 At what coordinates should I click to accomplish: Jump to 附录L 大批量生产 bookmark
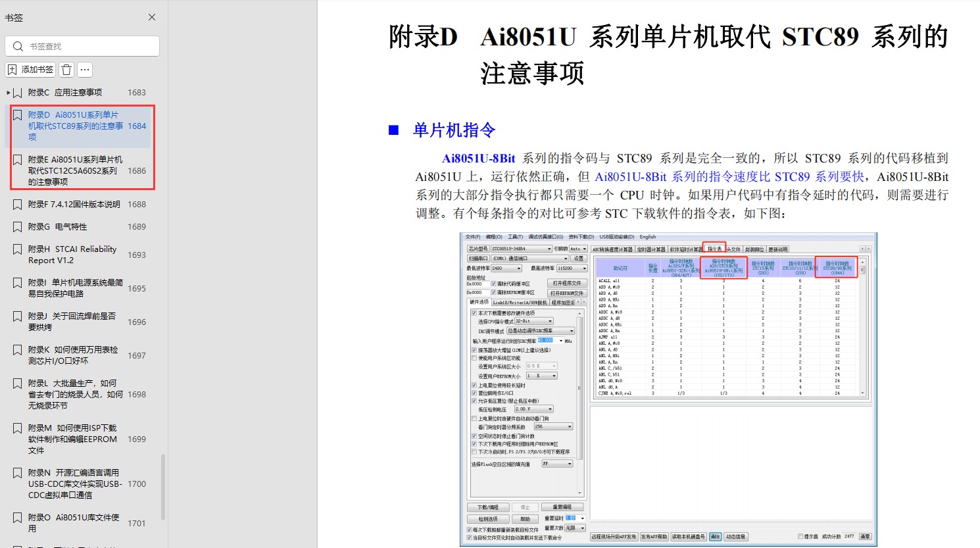pos(75,394)
